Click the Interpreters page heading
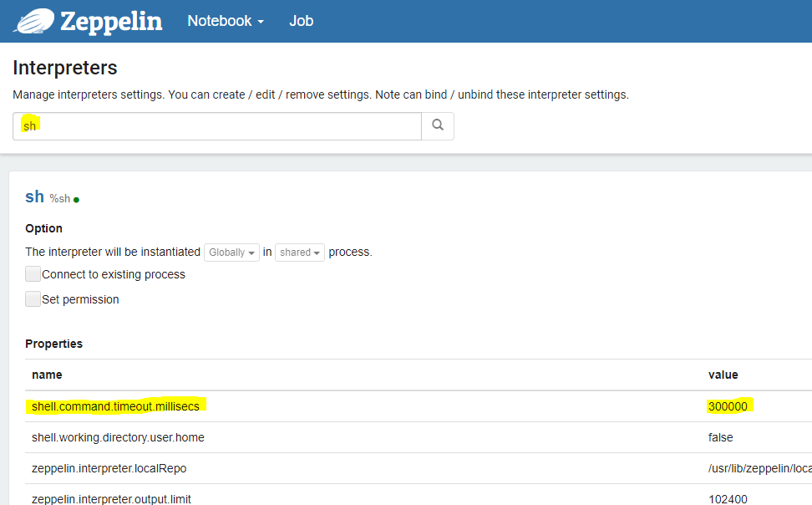This screenshot has width=812, height=505. [x=64, y=68]
